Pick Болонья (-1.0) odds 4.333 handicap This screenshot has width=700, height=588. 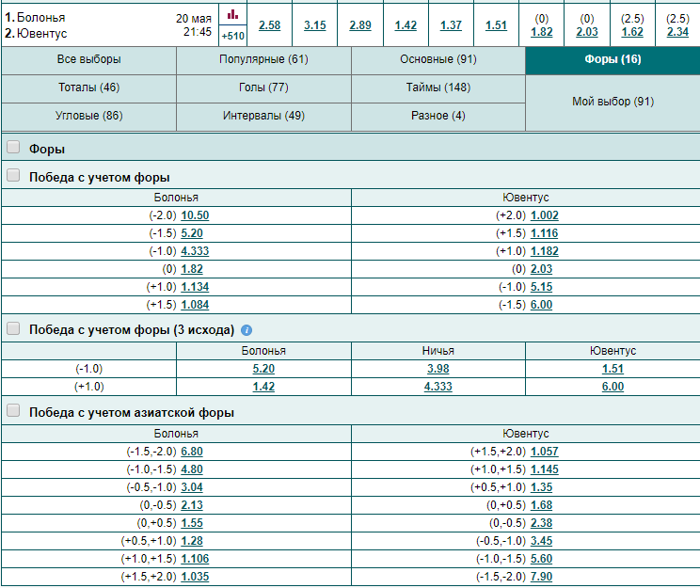pos(195,251)
